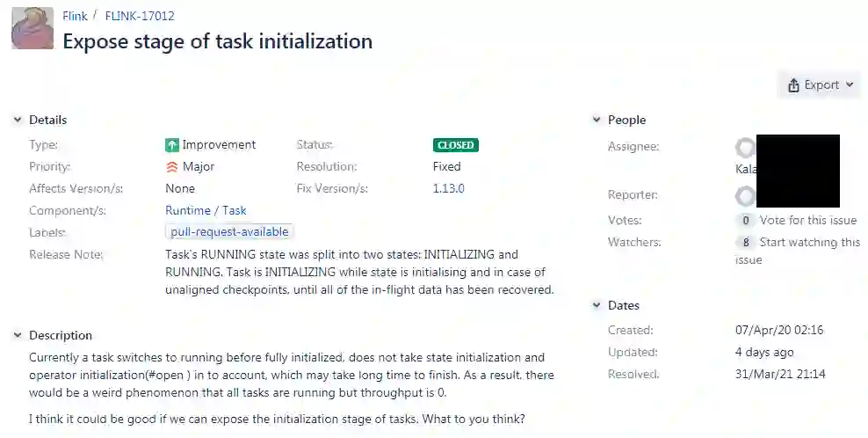Viewport: 868px width, 438px height.
Task: Click the assignee avatar icon
Action: pos(745,147)
